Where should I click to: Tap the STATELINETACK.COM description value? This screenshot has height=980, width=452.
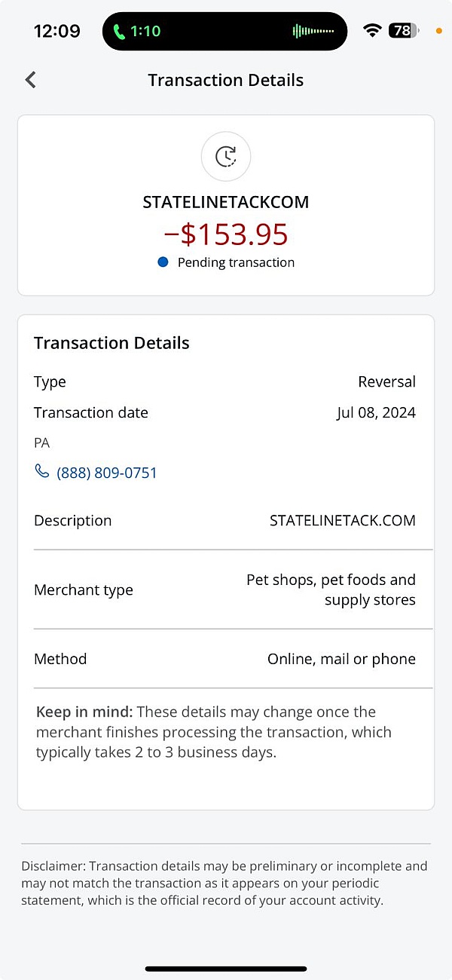(x=342, y=520)
